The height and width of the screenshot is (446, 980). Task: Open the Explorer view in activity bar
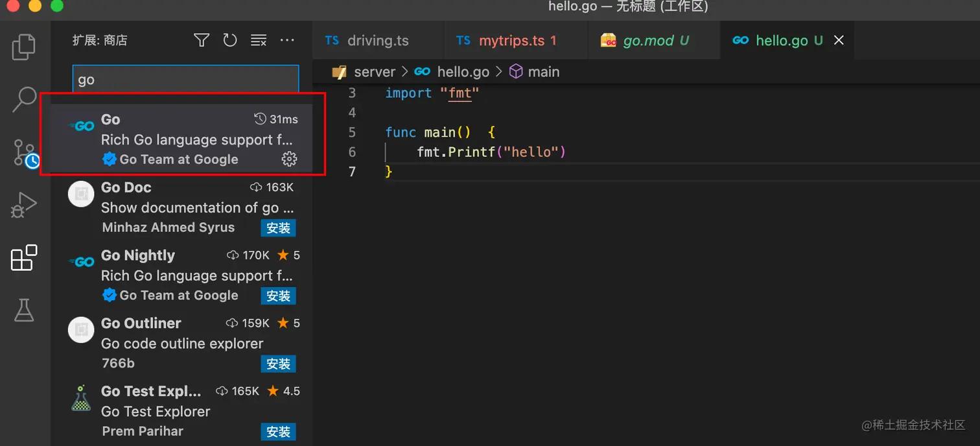click(24, 47)
